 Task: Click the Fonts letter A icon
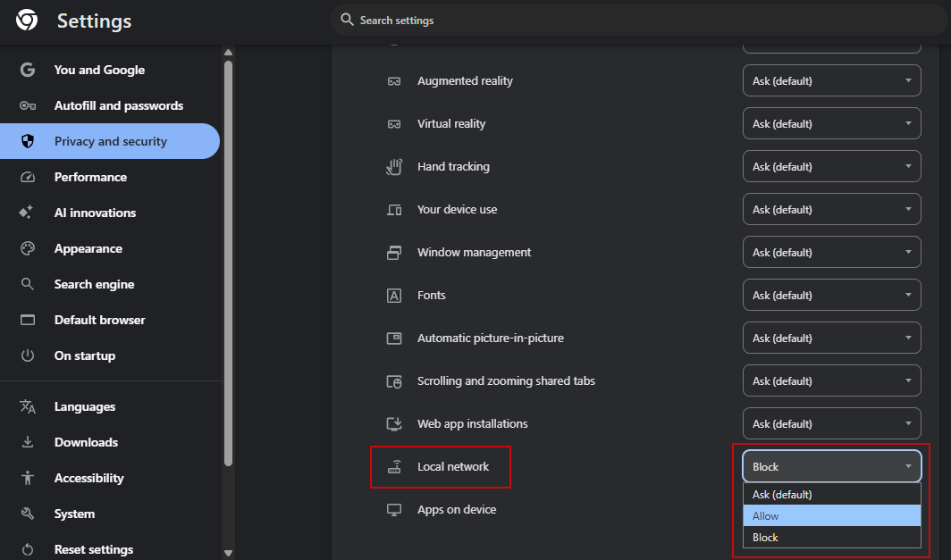394,295
